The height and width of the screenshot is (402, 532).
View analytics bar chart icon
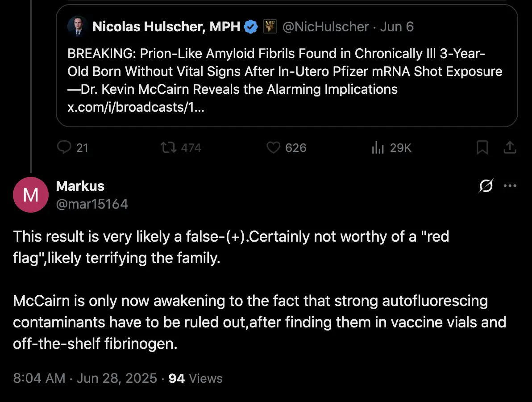coord(378,147)
